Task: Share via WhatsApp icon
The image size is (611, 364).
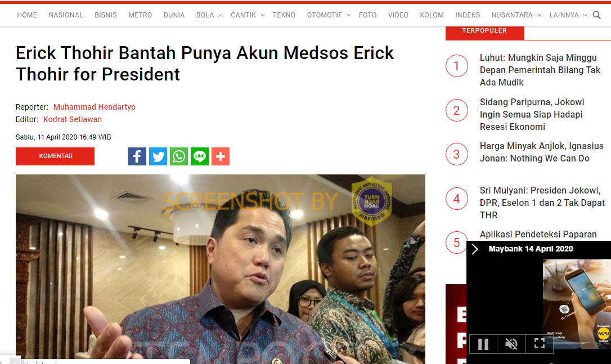Action: 179,156
